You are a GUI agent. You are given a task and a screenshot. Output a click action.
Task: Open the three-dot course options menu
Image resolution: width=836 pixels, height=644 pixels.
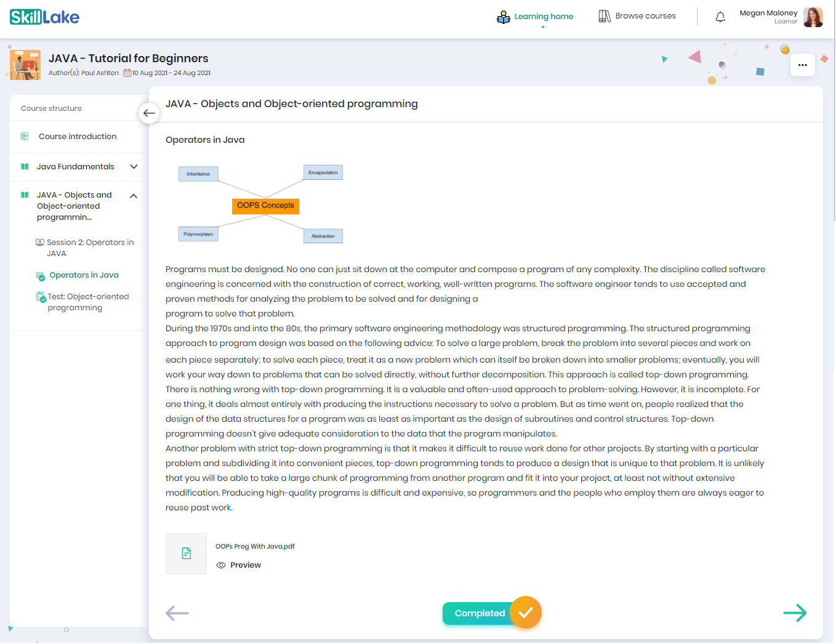pyautogui.click(x=802, y=65)
